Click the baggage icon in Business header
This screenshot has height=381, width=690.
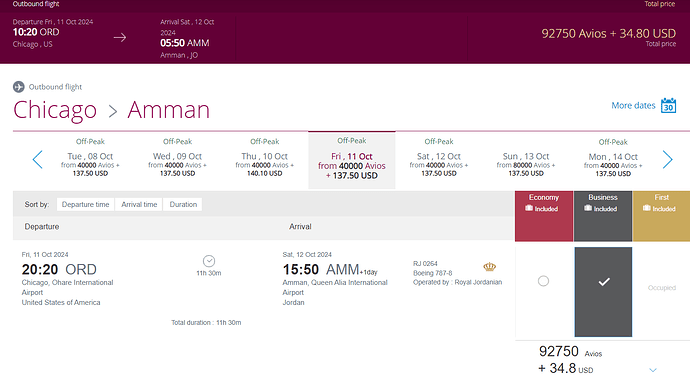point(588,208)
